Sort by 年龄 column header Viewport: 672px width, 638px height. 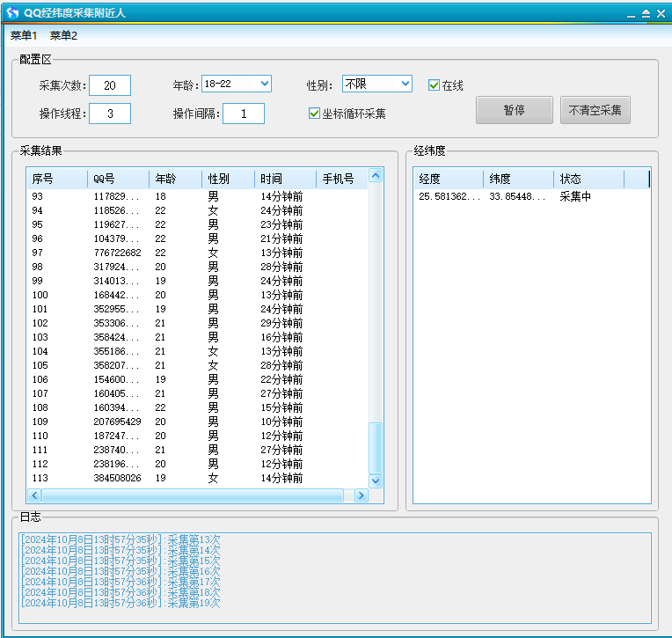click(174, 179)
